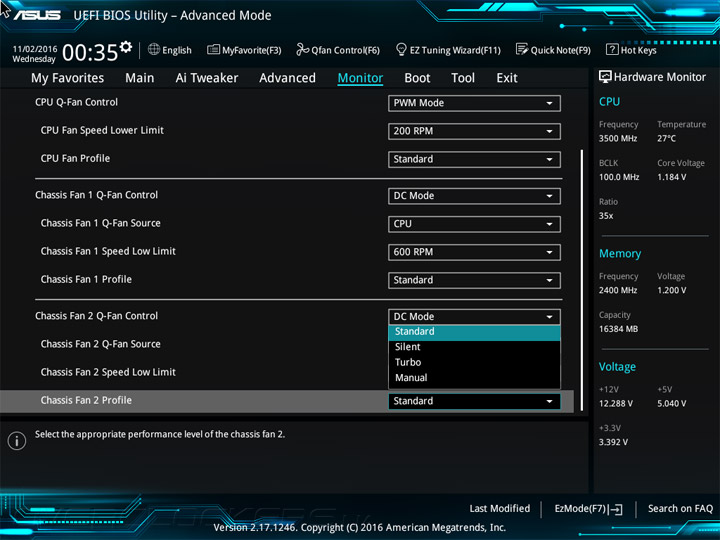Screen dimensions: 720x540
Task: Select Chassis Fan 2 Speed Low Limit label
Action: point(108,372)
